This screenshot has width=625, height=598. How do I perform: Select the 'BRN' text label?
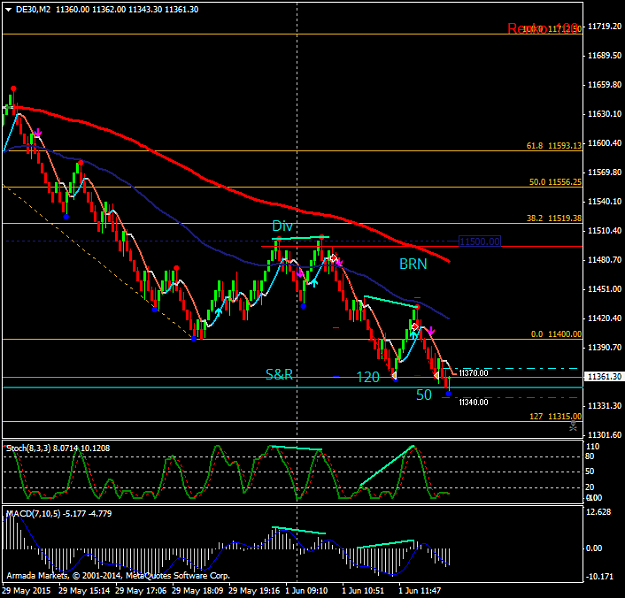click(x=413, y=264)
